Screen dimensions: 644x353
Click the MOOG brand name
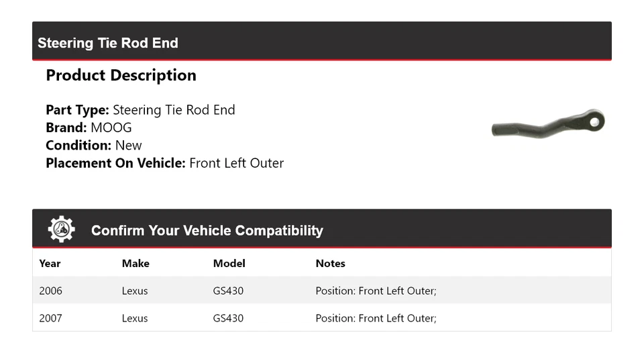coord(111,128)
